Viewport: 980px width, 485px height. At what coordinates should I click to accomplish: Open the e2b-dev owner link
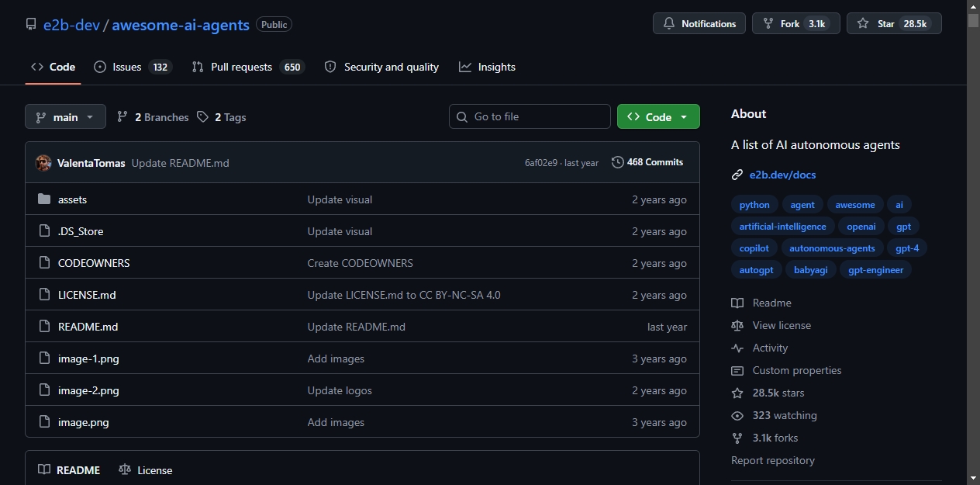[71, 24]
